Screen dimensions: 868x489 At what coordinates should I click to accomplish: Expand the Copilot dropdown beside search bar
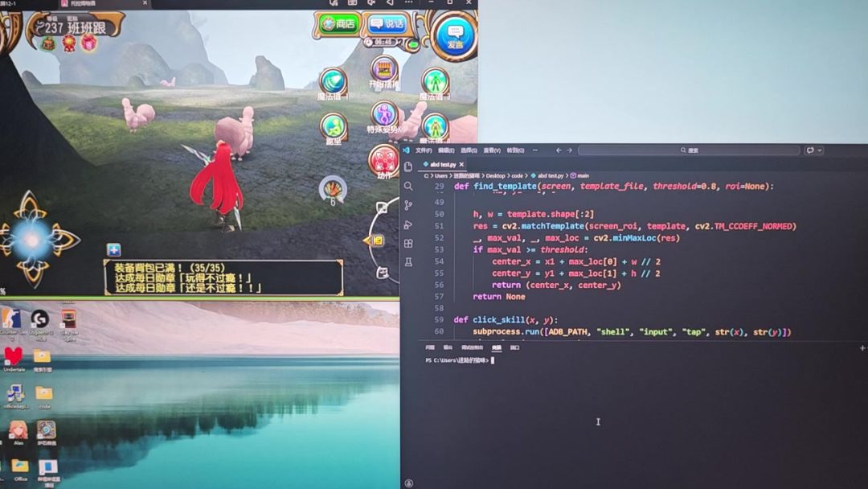pyautogui.click(x=814, y=150)
